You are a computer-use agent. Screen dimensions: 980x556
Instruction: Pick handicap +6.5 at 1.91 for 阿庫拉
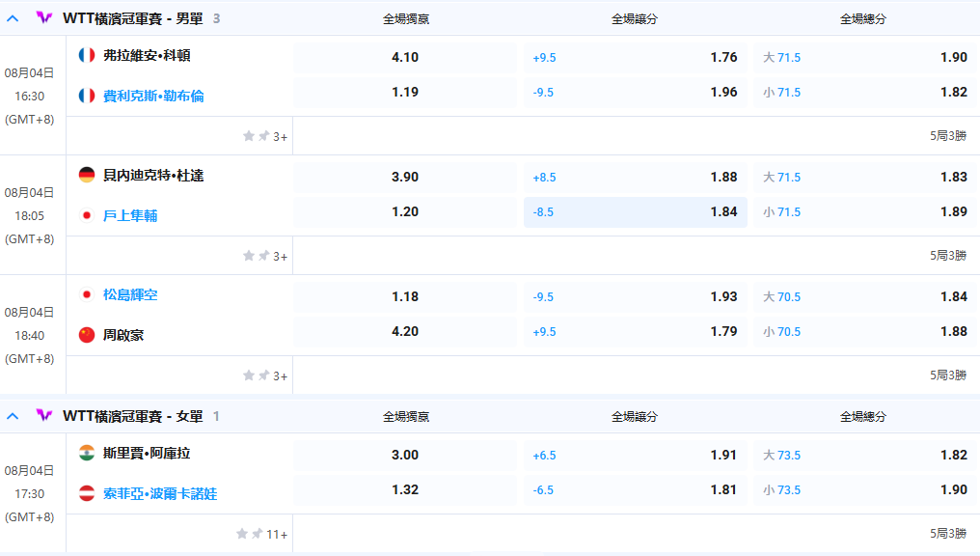point(635,455)
